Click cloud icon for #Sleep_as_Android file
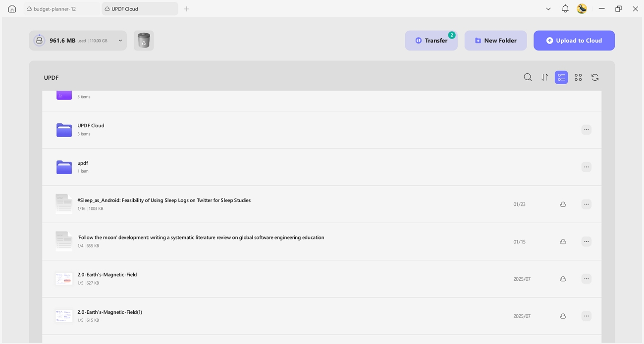Screen dimensions: 644x344 (563, 204)
